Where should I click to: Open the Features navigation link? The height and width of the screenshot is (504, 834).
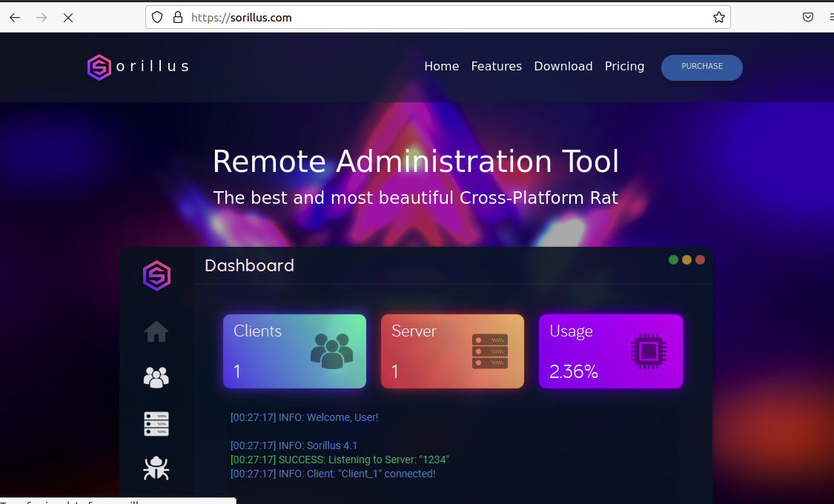coord(496,67)
